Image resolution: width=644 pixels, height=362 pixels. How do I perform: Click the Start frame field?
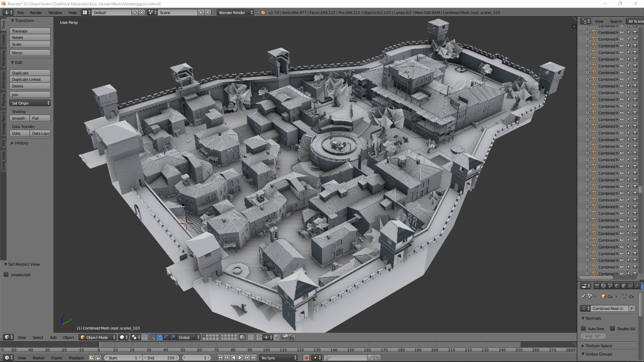click(x=123, y=358)
